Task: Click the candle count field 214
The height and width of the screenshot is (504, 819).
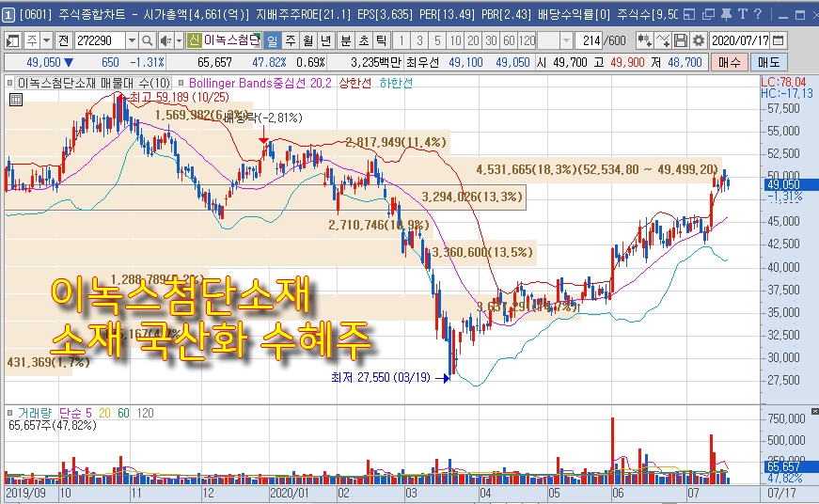Action: pyautogui.click(x=590, y=40)
